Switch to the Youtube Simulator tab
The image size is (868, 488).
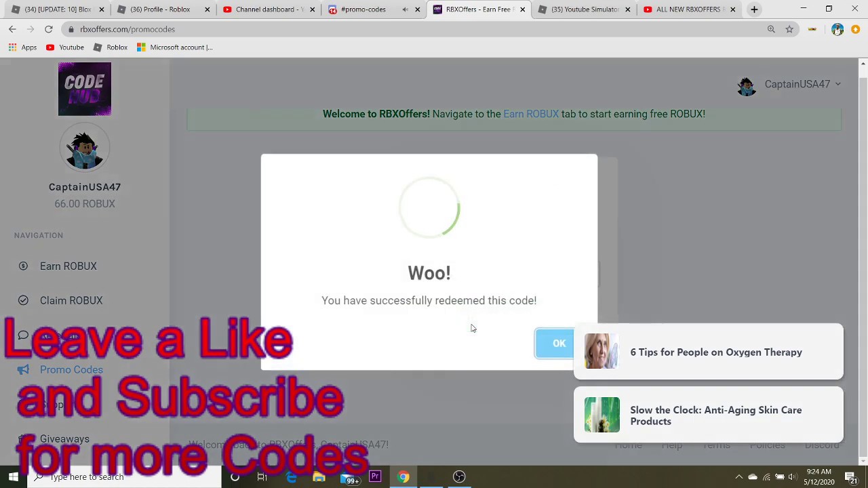coord(585,9)
